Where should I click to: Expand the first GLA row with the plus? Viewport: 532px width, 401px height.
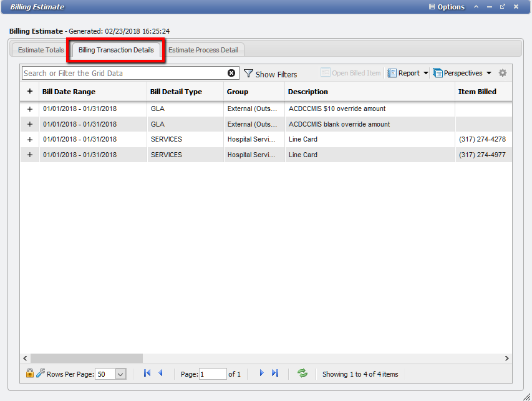pos(29,109)
